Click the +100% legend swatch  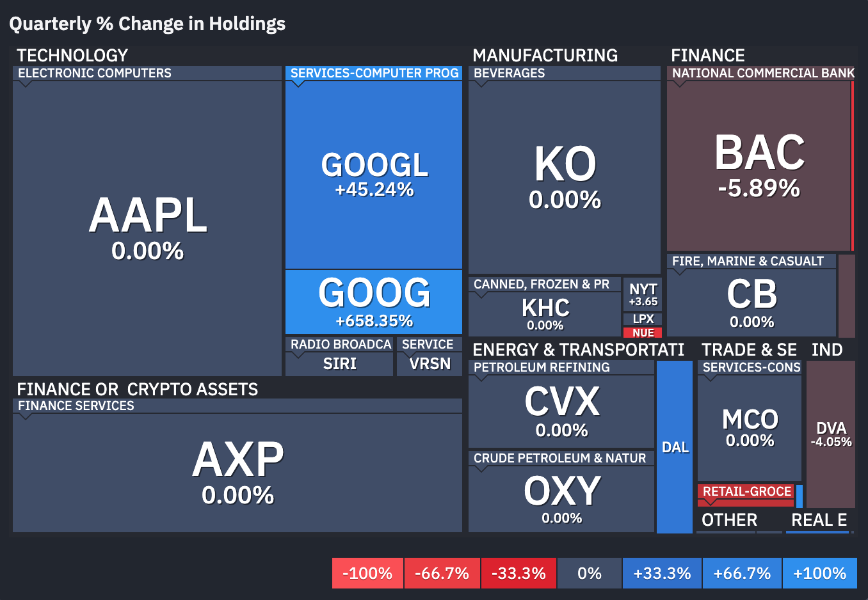coord(819,573)
